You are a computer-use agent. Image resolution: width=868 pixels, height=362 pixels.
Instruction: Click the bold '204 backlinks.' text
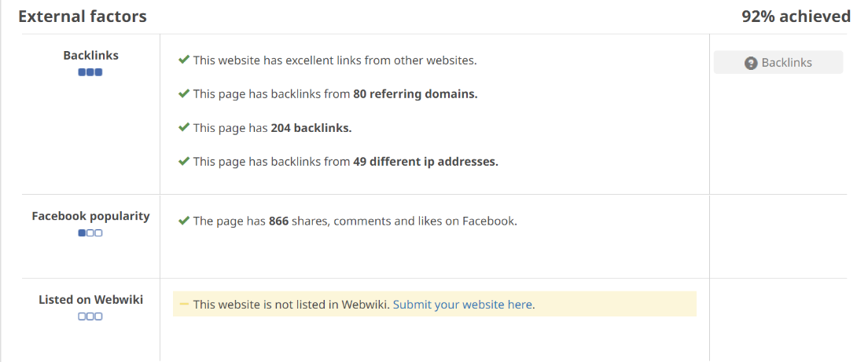pyautogui.click(x=311, y=128)
